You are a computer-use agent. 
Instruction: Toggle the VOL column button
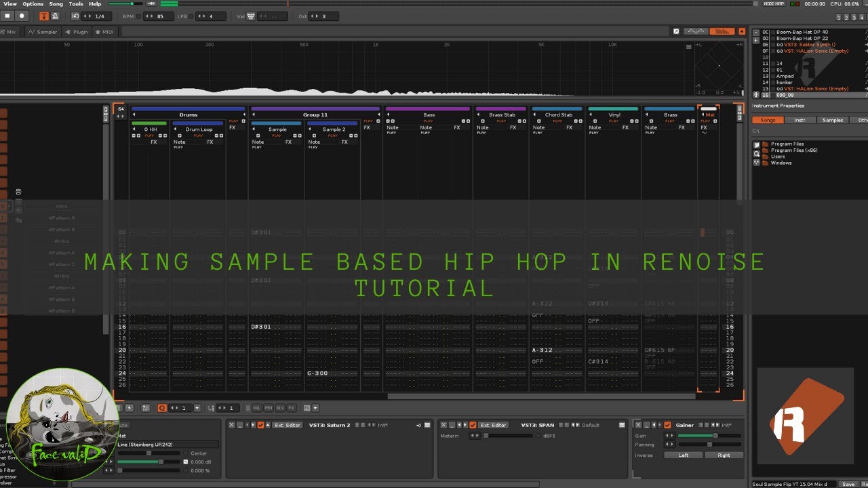click(256, 408)
